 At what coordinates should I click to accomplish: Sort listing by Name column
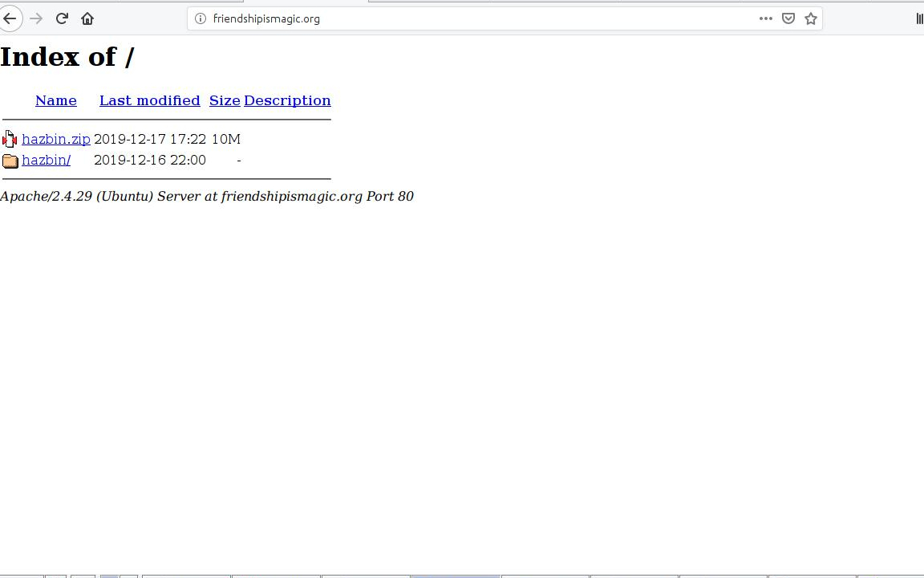55,100
